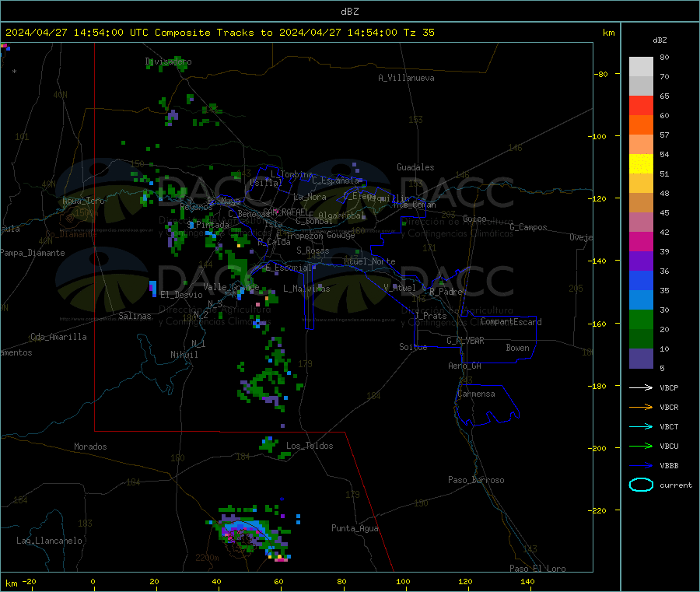Click the 'El_Desvio' place label
Image resolution: width=700 pixels, height=592 pixels.
pos(181,295)
